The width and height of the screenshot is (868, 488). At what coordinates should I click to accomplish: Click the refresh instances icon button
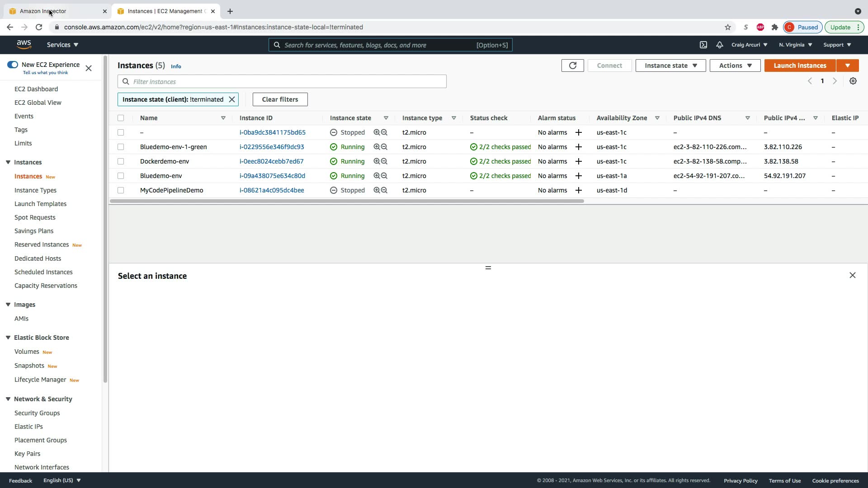(572, 66)
